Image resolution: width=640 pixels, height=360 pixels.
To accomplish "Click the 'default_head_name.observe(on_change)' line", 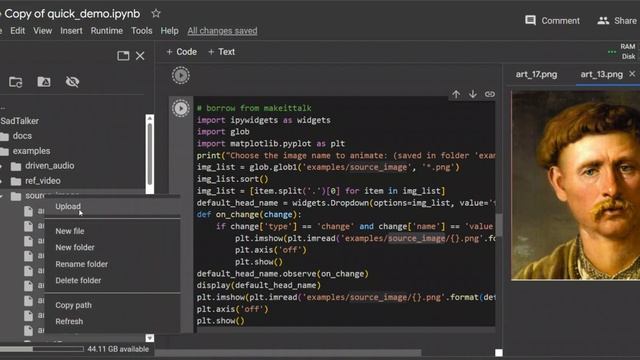I will click(282, 274).
